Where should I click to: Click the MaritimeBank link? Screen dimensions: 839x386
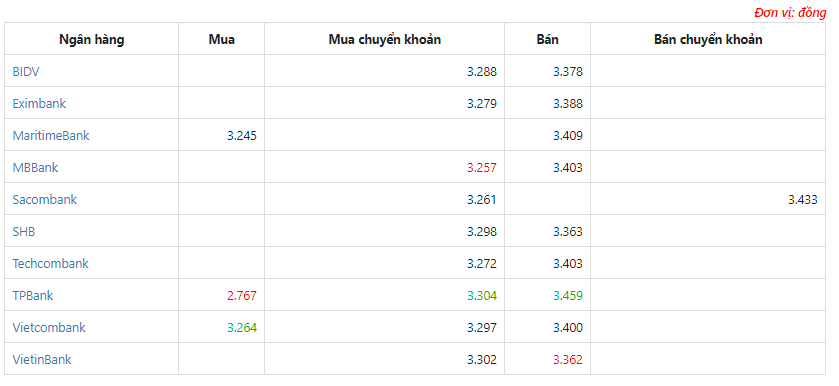click(x=51, y=135)
